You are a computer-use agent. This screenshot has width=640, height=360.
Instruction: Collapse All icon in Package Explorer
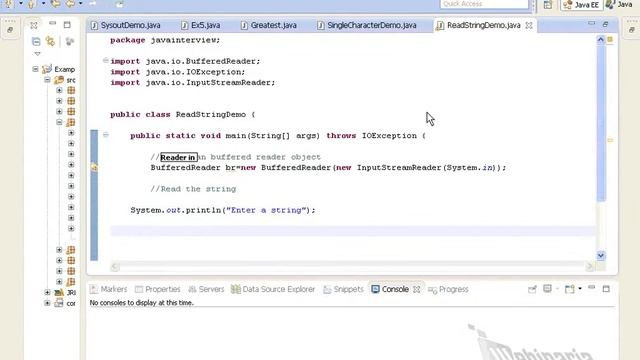[36, 41]
